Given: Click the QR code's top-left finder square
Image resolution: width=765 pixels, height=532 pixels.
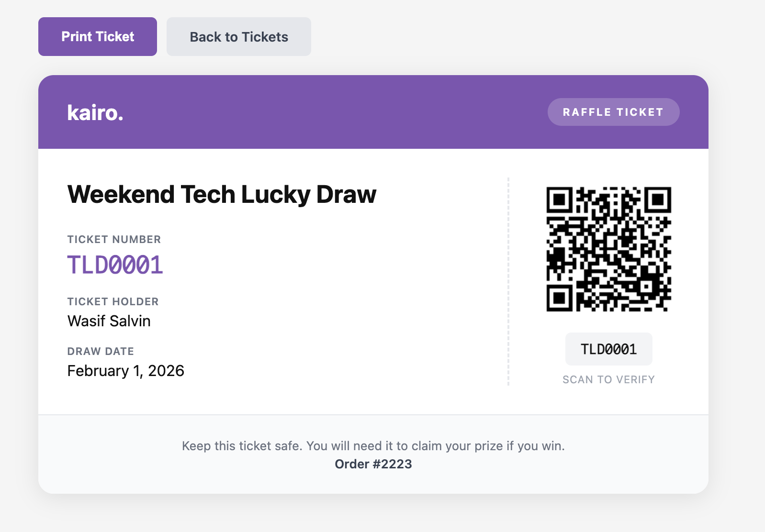Looking at the screenshot, I should (559, 199).
